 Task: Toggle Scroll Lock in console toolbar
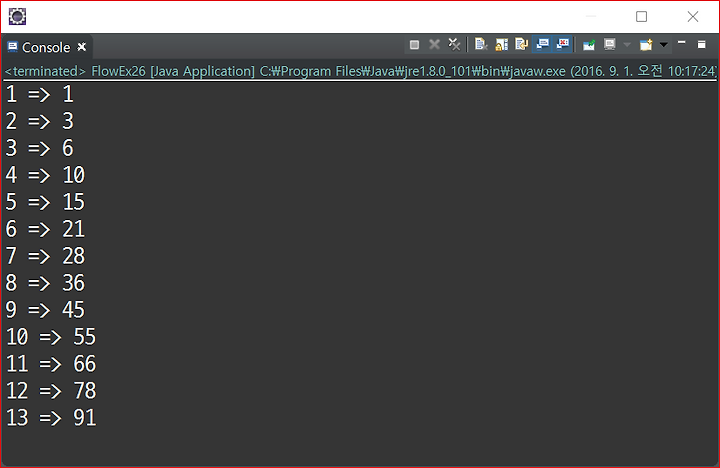[501, 45]
